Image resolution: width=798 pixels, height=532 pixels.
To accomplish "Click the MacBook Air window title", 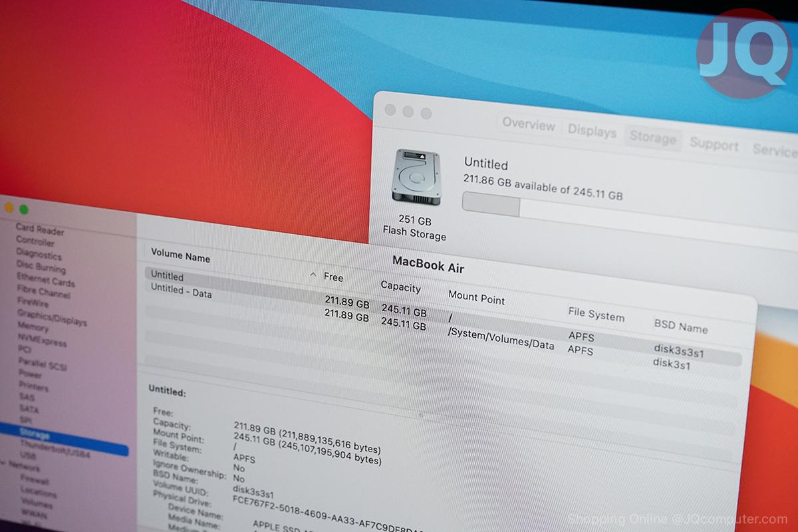I will pyautogui.click(x=428, y=264).
